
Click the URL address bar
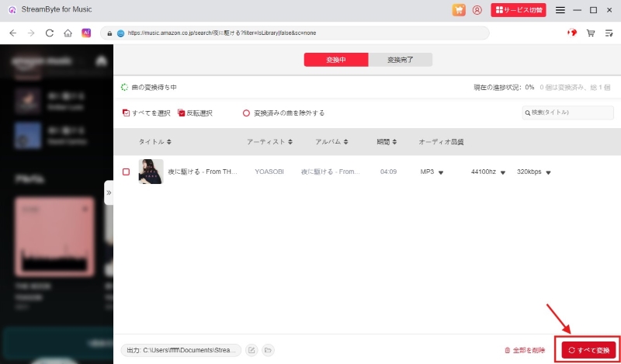(x=295, y=33)
